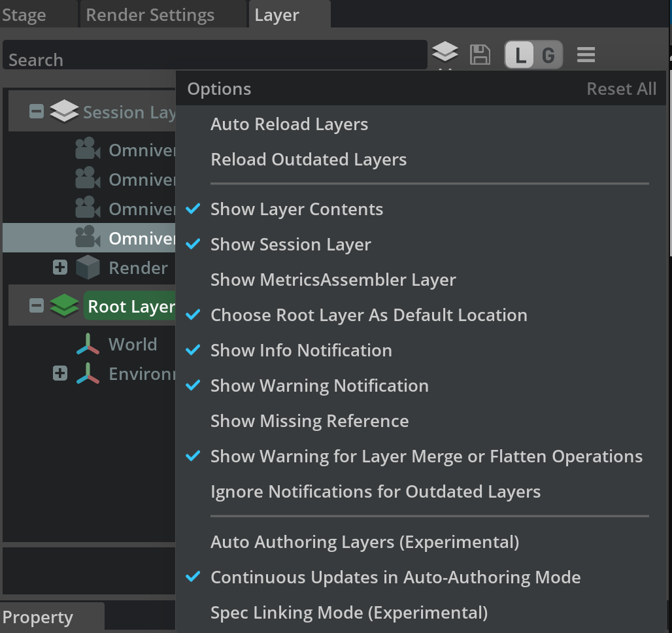Expand the Render item
Screen dimensions: 672x633
coord(60,267)
